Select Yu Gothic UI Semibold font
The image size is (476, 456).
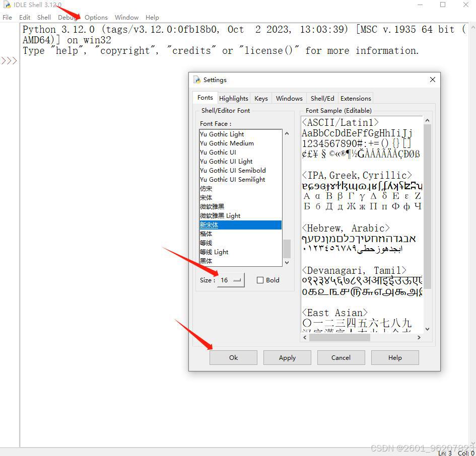[x=240, y=171]
